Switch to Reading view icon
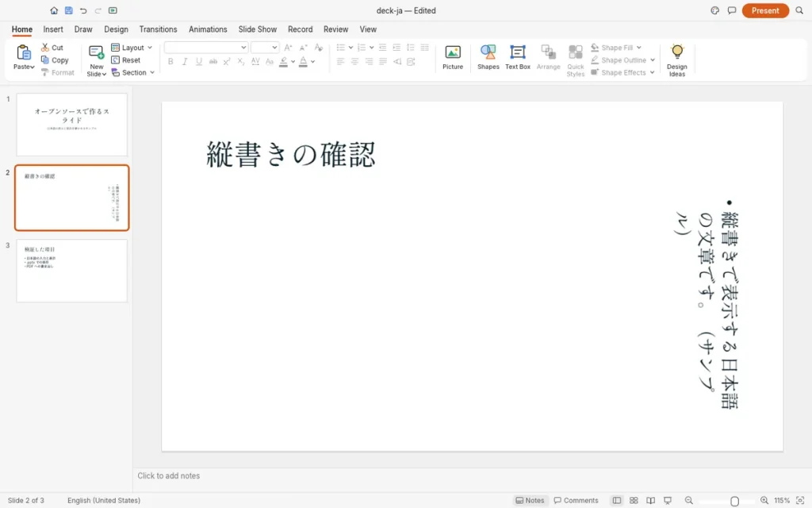Screen dimensions: 812x508 [x=650, y=500]
